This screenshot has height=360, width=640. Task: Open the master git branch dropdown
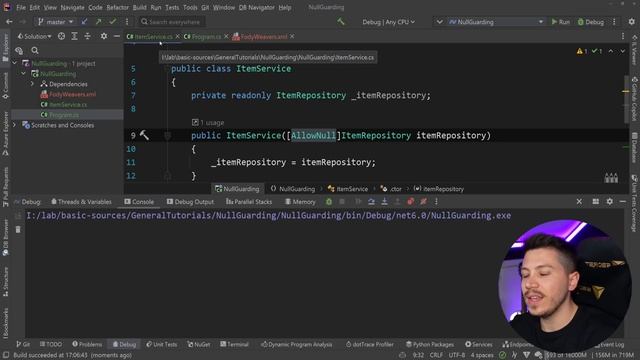pyautogui.click(x=56, y=22)
